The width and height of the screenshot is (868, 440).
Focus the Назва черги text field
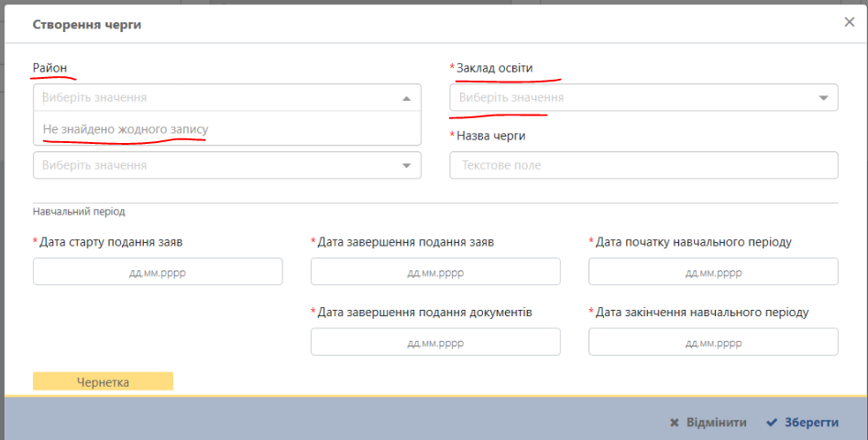tap(643, 165)
